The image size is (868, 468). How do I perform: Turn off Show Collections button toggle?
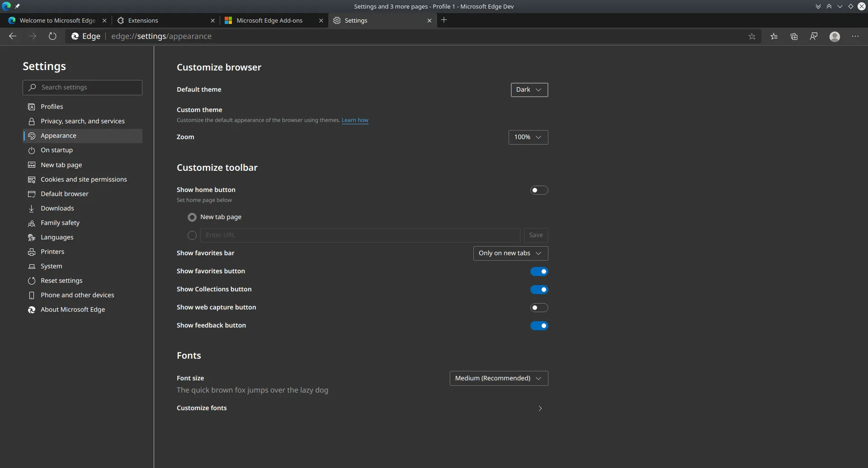(539, 290)
